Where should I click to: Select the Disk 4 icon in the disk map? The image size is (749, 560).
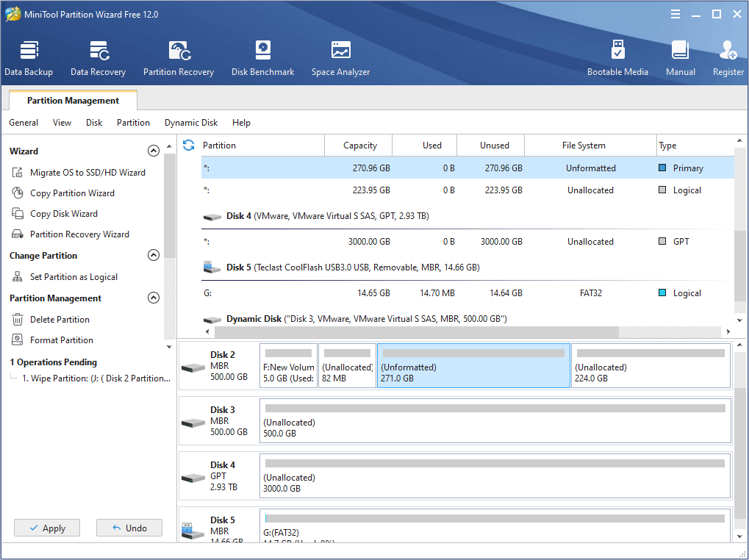193,478
